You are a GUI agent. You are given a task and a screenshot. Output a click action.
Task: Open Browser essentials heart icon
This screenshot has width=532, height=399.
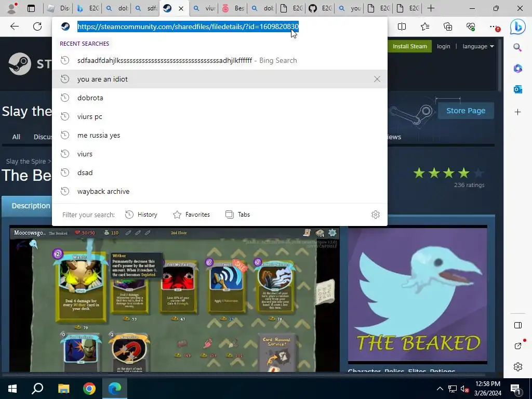tap(471, 26)
